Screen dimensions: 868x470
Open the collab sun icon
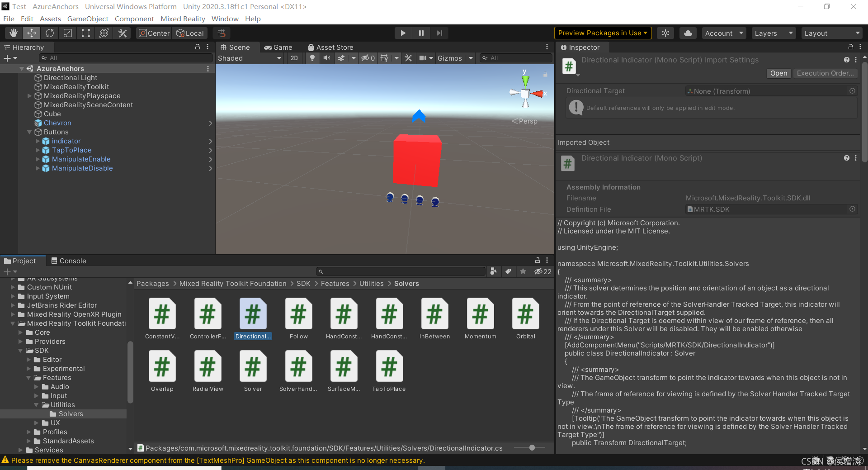[665, 33]
